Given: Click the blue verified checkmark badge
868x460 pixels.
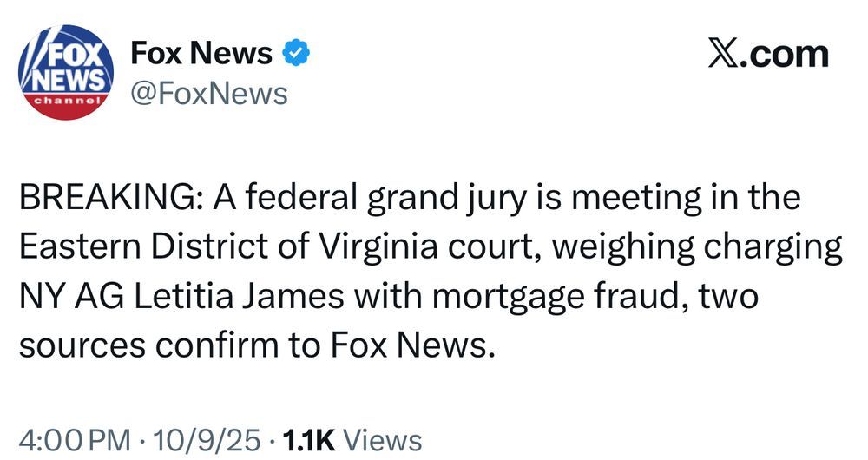Looking at the screenshot, I should coord(297,54).
